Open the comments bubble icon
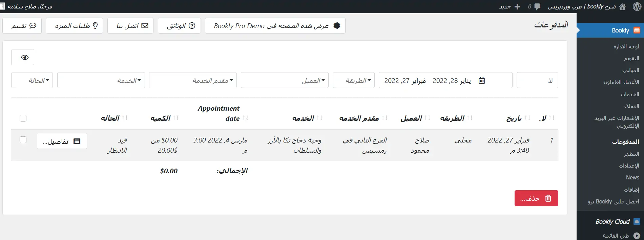The image size is (644, 240). coord(537,7)
